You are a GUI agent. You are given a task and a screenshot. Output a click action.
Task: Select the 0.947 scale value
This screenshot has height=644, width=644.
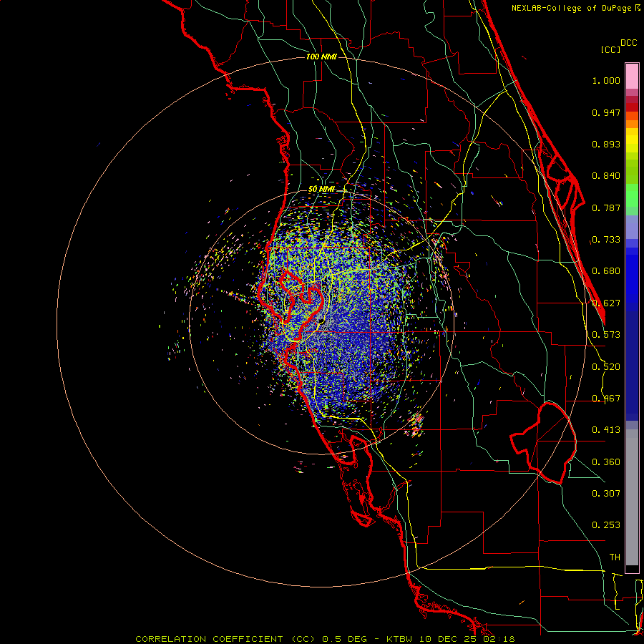coord(606,112)
